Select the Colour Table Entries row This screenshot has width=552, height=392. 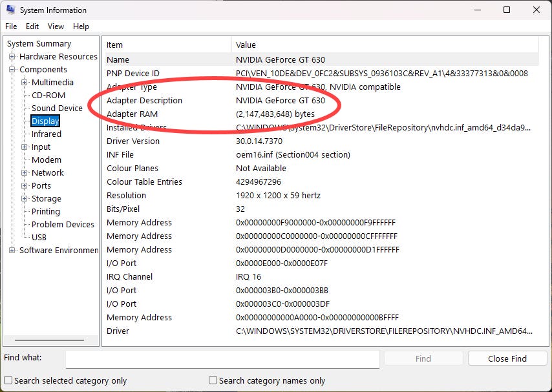pyautogui.click(x=322, y=182)
